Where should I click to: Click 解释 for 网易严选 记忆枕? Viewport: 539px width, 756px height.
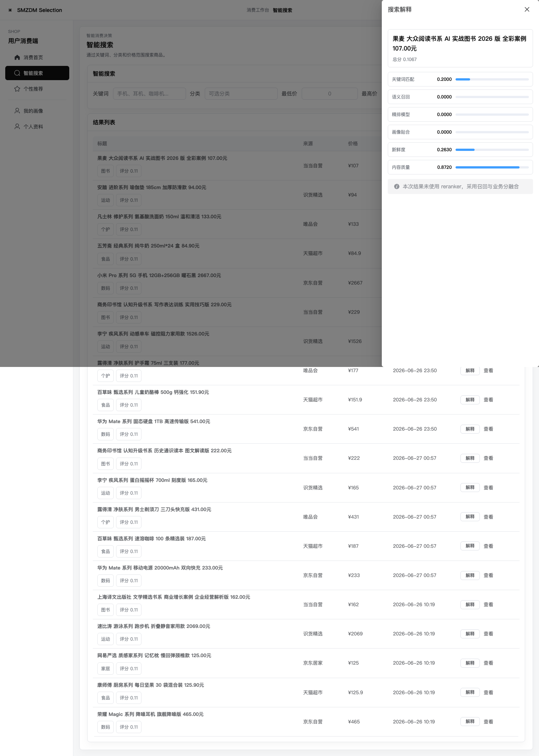click(x=470, y=663)
